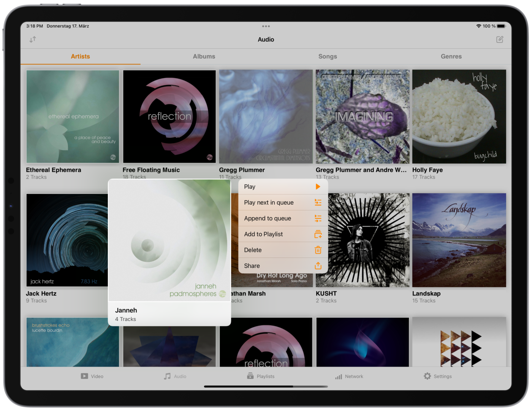Screen dimensions: 532x412
Task: Open the Network section icon
Action: [339, 377]
